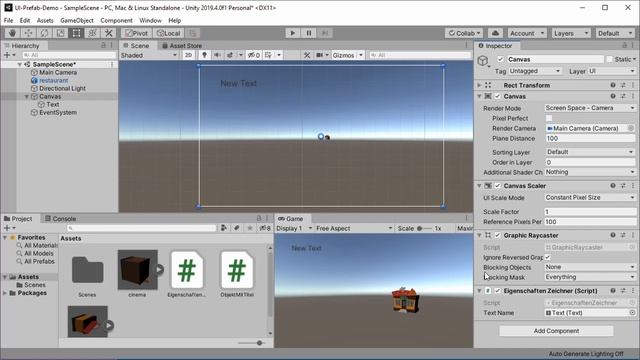This screenshot has width=640, height=360.
Task: Select the Rotate tool
Action: (x=44, y=33)
